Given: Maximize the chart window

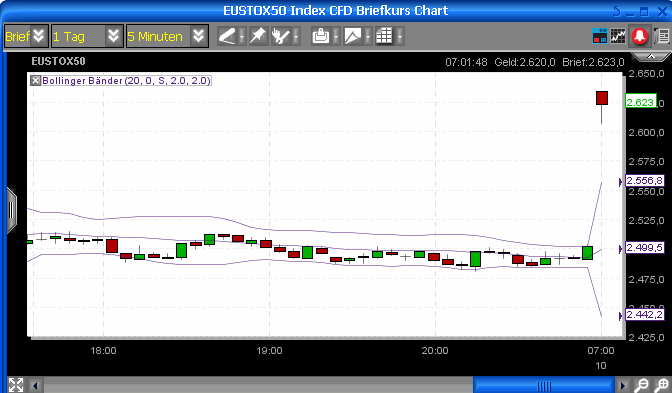Looking at the screenshot, I should (x=644, y=12).
